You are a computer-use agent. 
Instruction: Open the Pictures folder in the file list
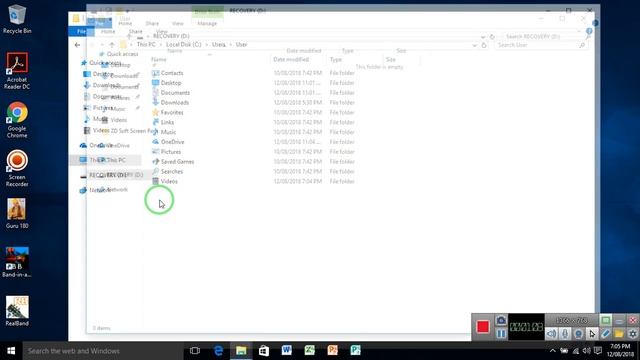click(171, 151)
